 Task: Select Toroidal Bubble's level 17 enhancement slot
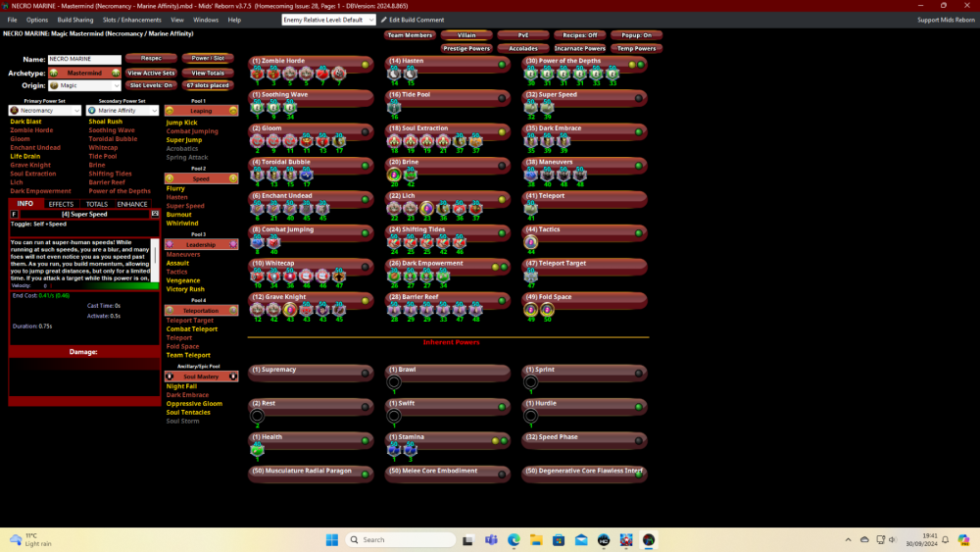point(306,176)
